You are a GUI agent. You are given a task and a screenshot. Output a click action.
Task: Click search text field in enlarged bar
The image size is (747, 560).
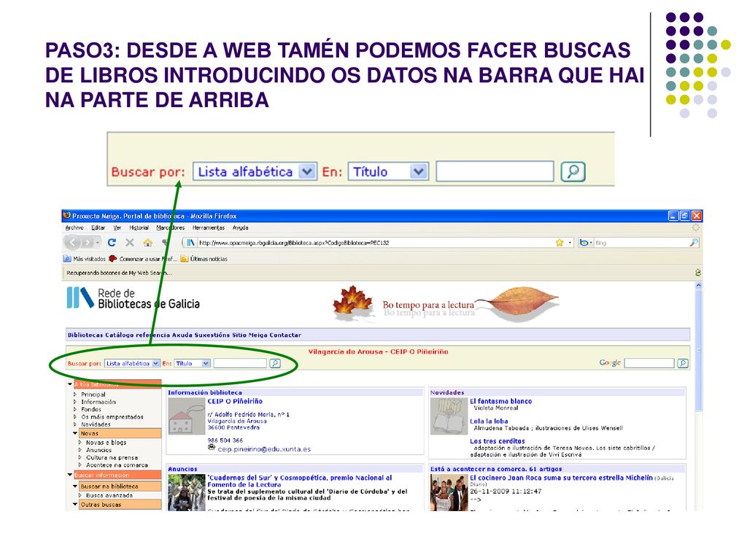[495, 171]
